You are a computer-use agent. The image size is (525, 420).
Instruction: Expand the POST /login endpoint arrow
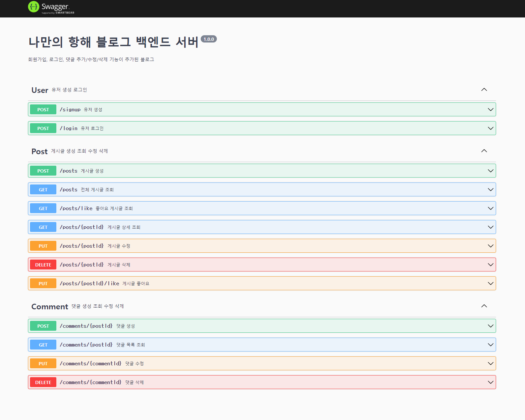click(490, 128)
